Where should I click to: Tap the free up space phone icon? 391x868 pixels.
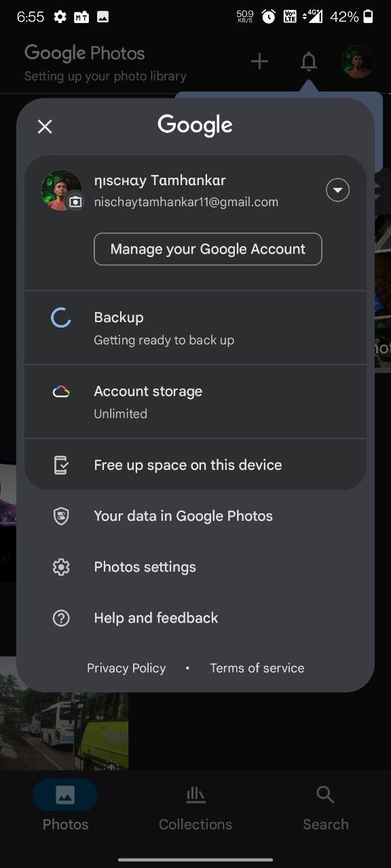pos(61,465)
